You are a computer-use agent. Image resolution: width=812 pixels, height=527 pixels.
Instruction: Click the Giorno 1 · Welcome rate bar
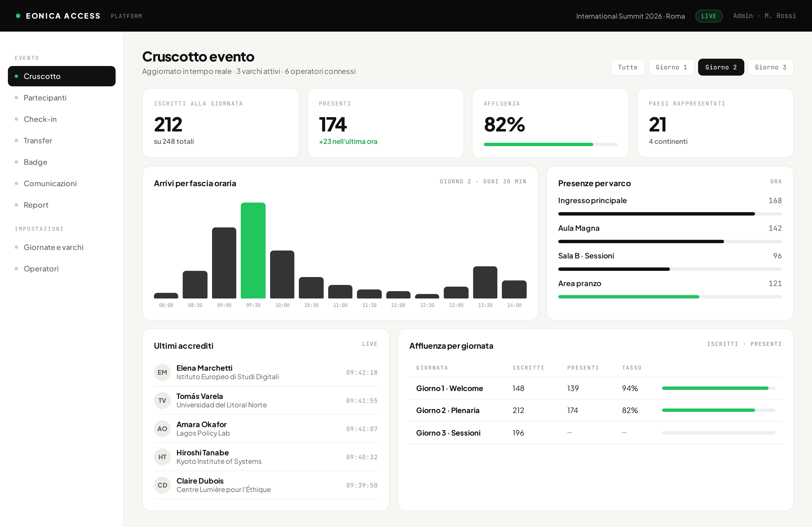718,388
